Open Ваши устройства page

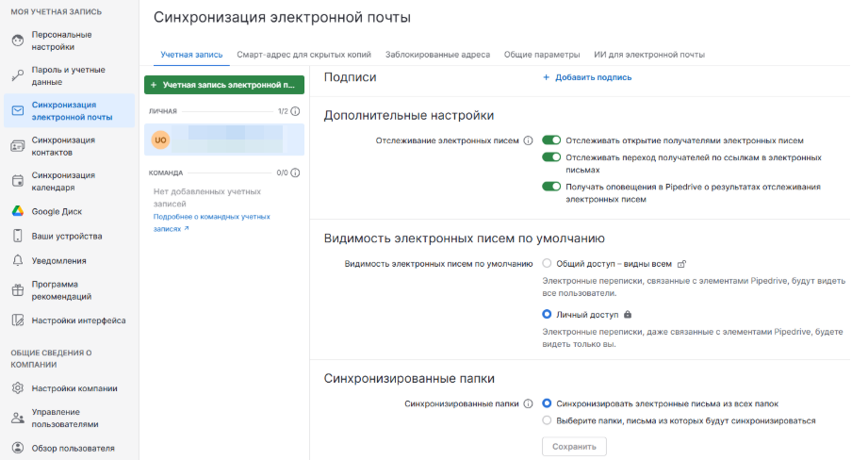click(69, 236)
